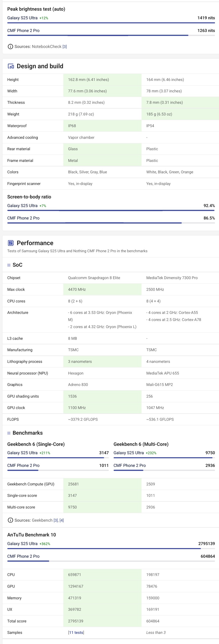Viewport: 219px width, 644px height.
Task: Click the Hexagon NPU cell
Action: 102,373
